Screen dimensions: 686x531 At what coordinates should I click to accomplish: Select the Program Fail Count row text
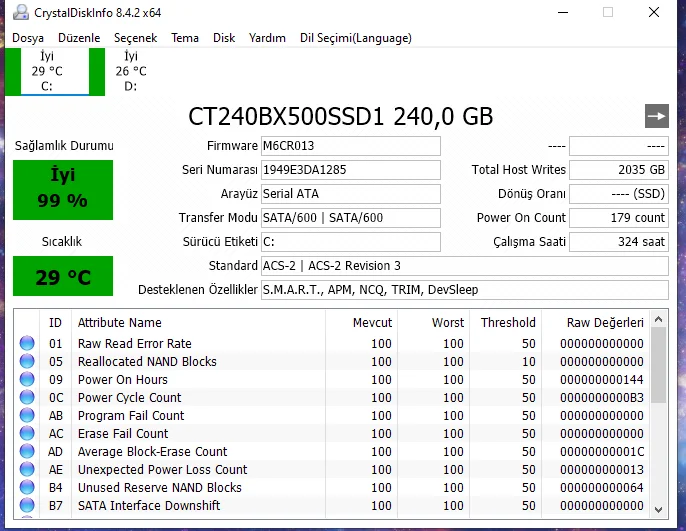tap(131, 416)
